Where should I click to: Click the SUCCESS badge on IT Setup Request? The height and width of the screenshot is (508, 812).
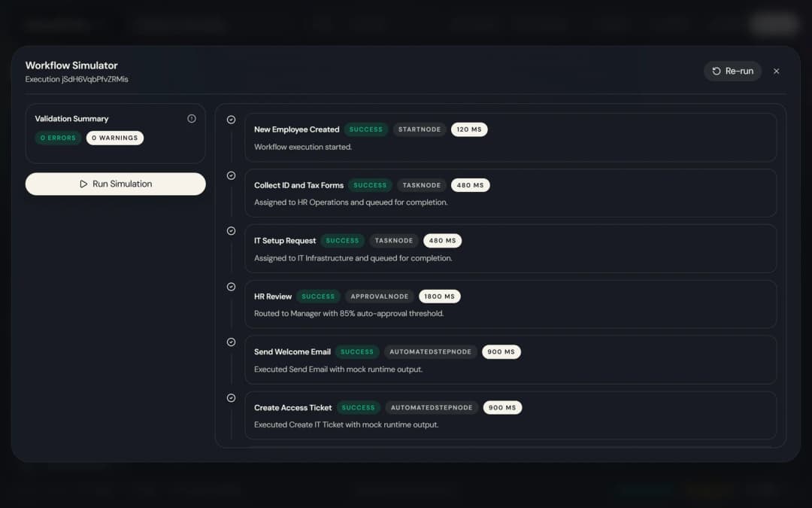point(342,241)
